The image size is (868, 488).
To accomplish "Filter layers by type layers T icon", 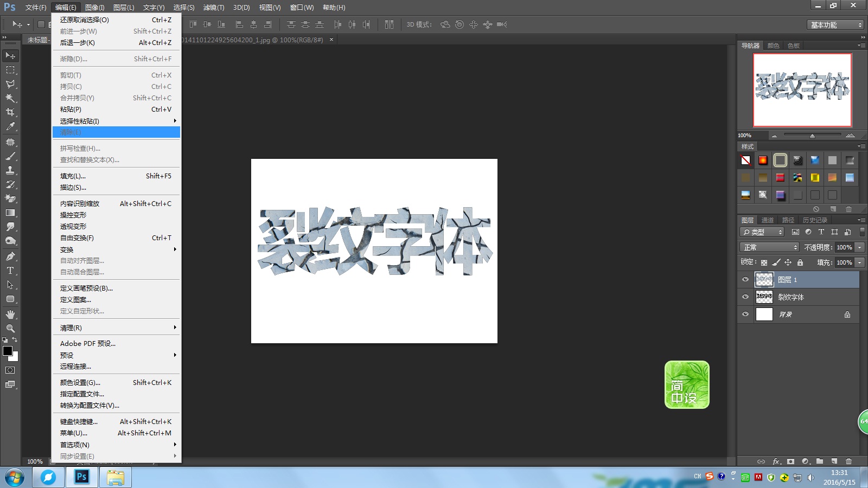I will [x=821, y=232].
